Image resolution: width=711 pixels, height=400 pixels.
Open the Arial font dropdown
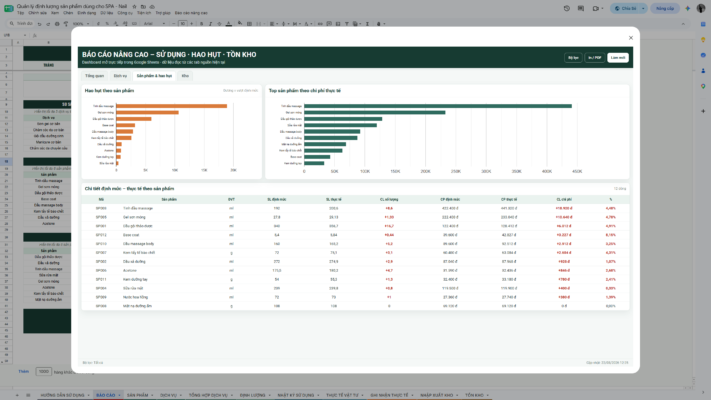[154, 24]
